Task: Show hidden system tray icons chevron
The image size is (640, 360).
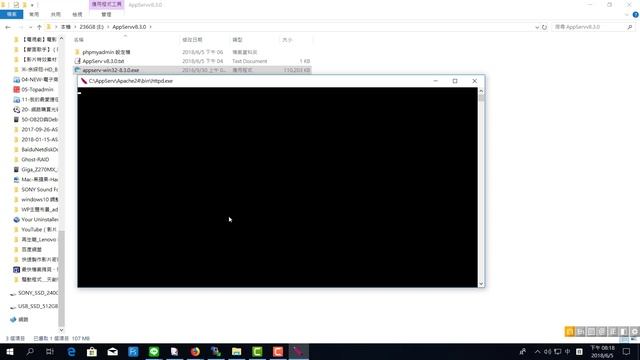Action: click(537, 351)
